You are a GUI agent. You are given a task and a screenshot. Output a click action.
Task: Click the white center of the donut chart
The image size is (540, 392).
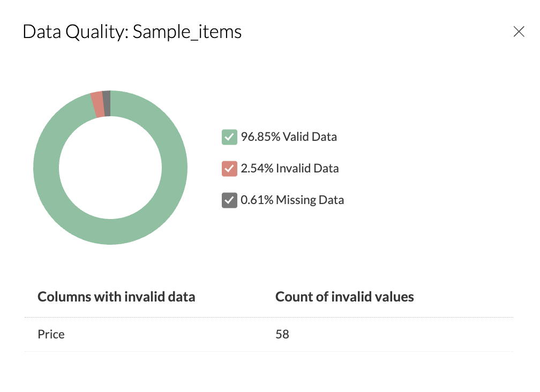[110, 168]
